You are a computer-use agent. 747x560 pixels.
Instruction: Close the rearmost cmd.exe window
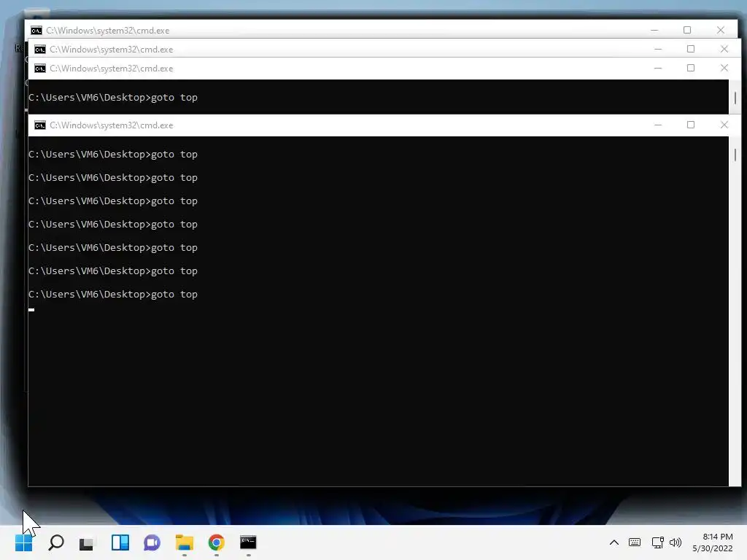click(720, 30)
